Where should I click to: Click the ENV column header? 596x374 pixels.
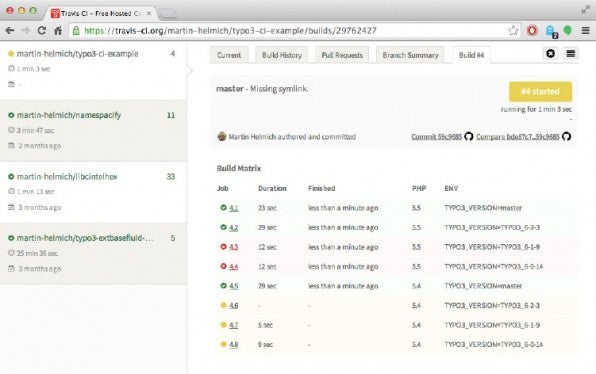(x=451, y=188)
